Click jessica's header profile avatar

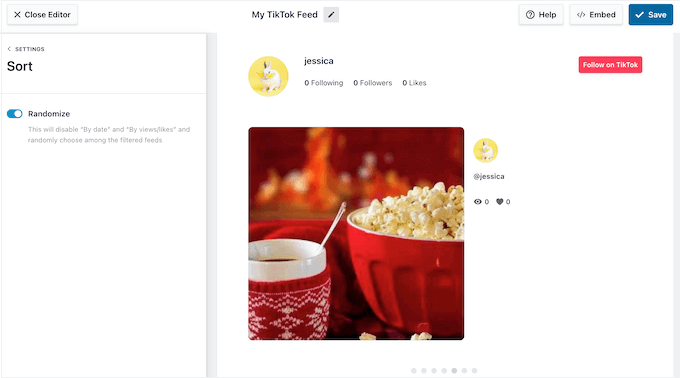click(x=268, y=76)
